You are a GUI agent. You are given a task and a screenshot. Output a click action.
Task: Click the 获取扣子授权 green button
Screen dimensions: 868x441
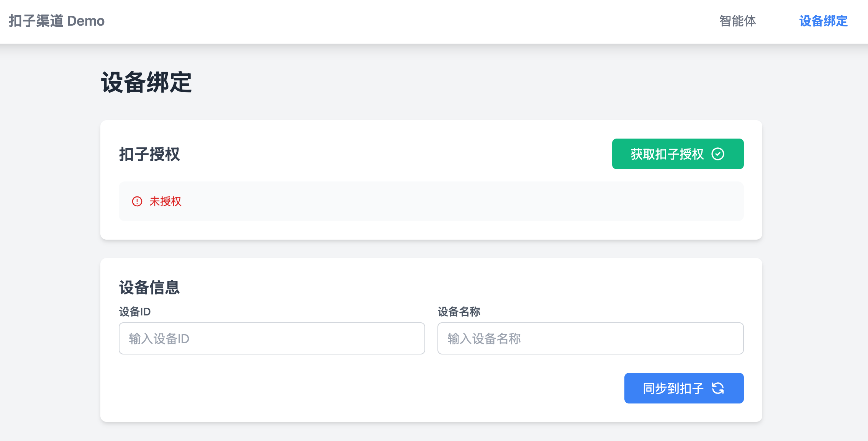point(678,154)
